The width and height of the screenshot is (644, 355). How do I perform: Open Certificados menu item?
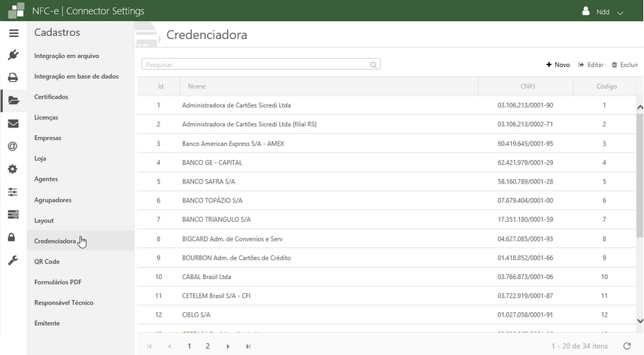pyautogui.click(x=51, y=97)
